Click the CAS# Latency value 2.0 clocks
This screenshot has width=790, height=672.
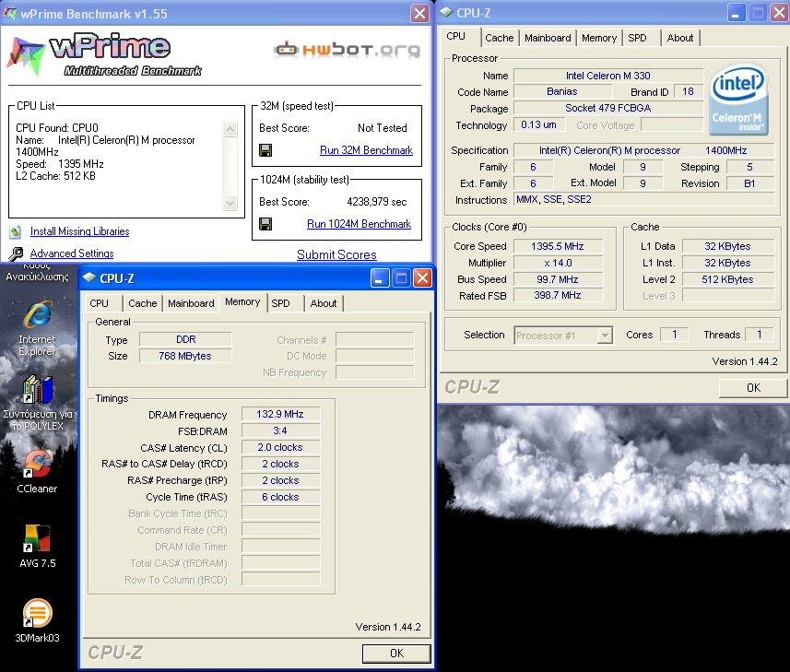(280, 447)
